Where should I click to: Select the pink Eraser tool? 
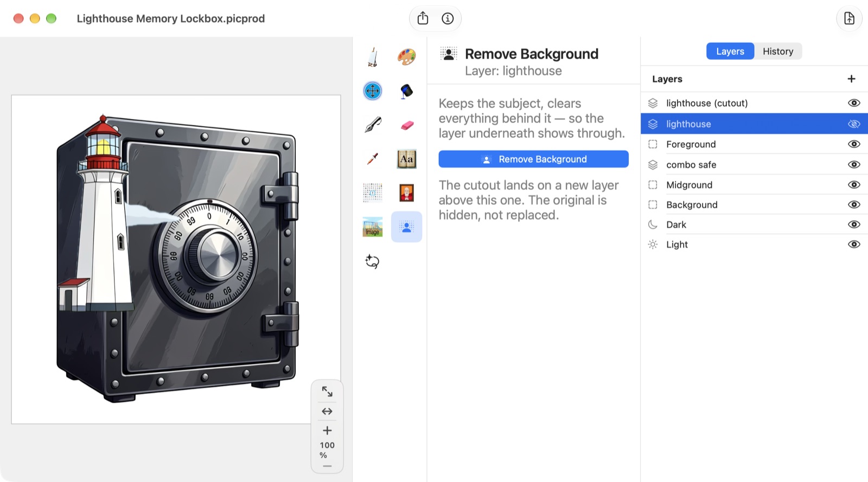tap(406, 125)
